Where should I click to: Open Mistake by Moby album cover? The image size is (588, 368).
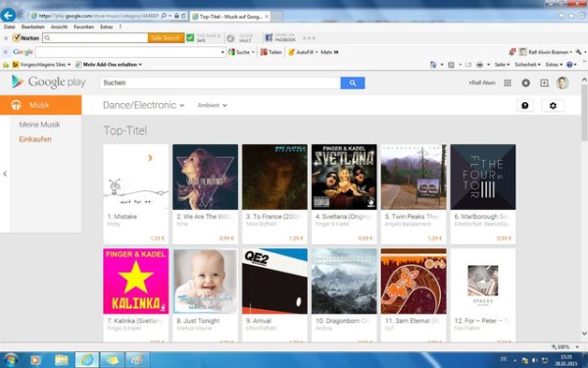click(136, 177)
